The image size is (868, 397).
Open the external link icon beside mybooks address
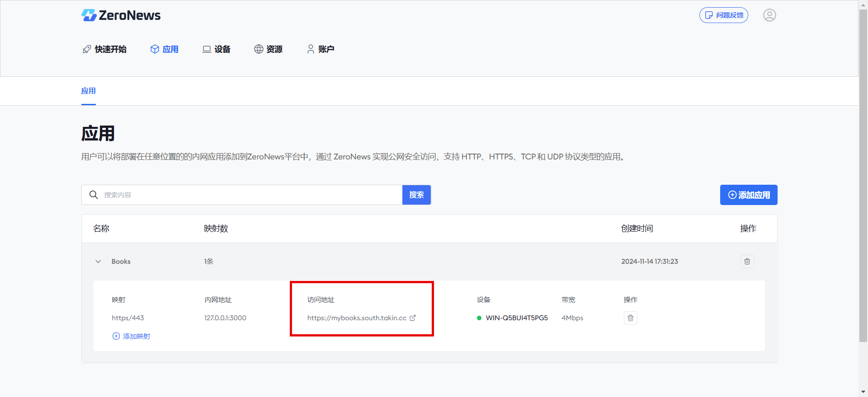tap(413, 318)
